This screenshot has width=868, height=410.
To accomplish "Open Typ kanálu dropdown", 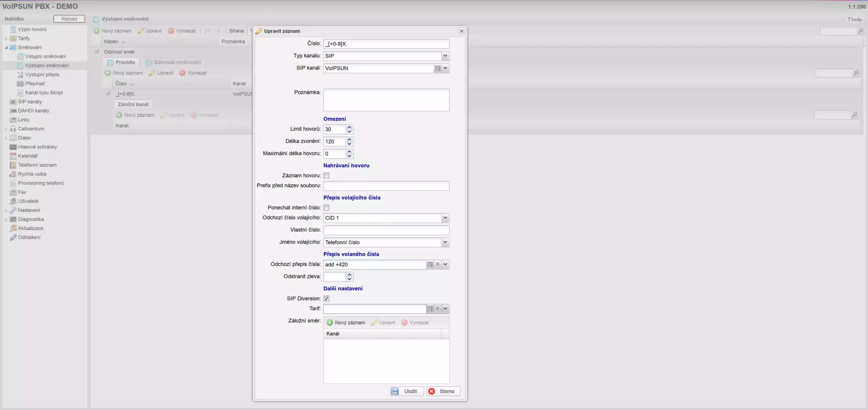I will point(445,56).
